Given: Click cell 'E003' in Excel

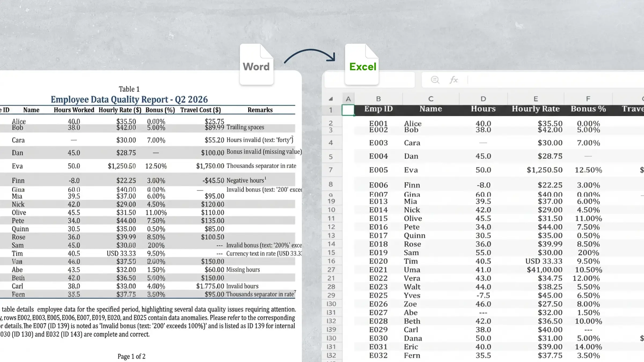Looking at the screenshot, I should pos(378,143).
